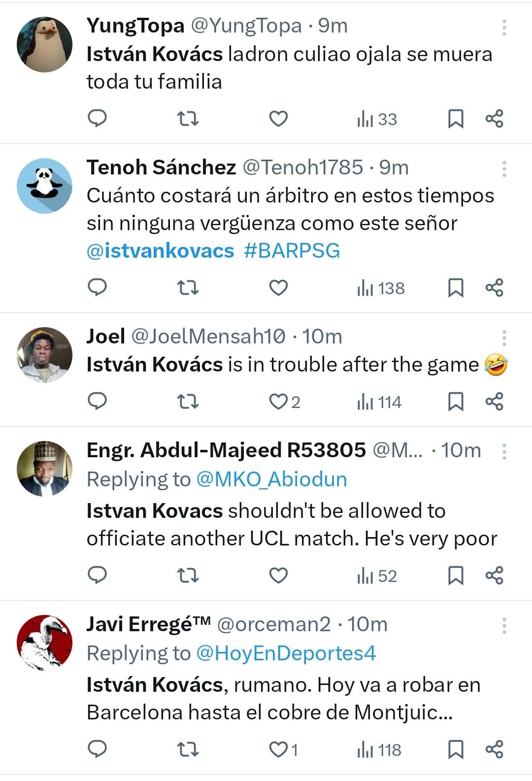Open more options on YungTopa's tweet
This screenshot has width=532, height=781.
504,28
